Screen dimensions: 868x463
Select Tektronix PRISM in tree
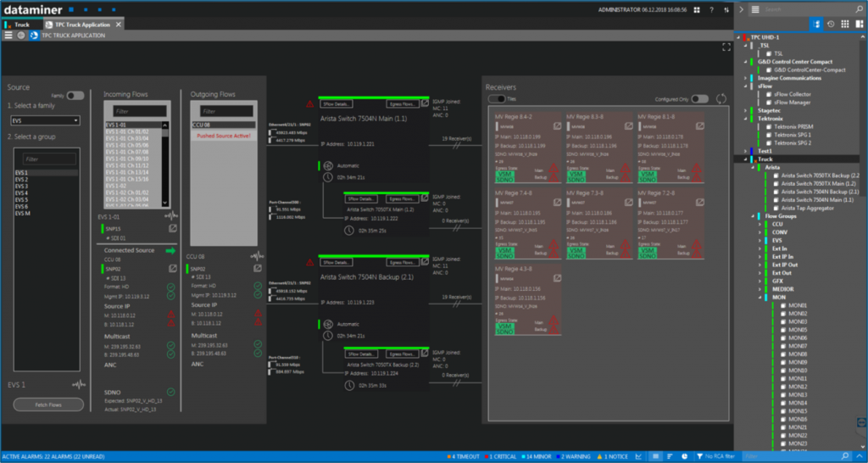coord(793,126)
